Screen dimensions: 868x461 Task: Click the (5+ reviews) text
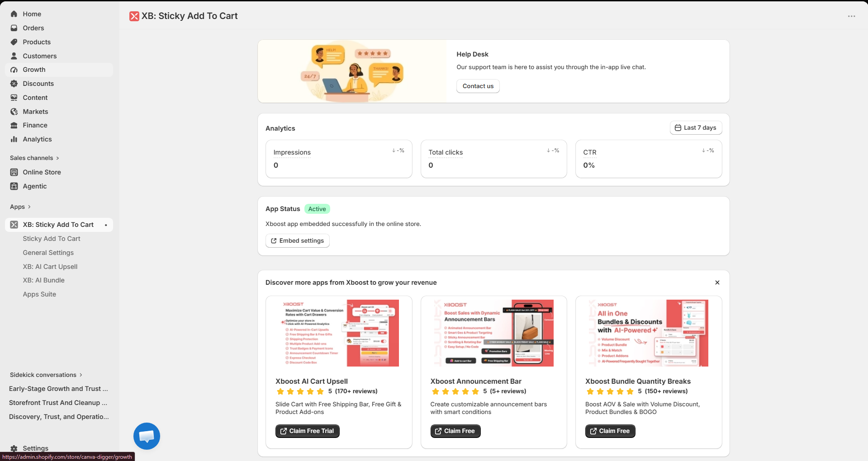508,391
